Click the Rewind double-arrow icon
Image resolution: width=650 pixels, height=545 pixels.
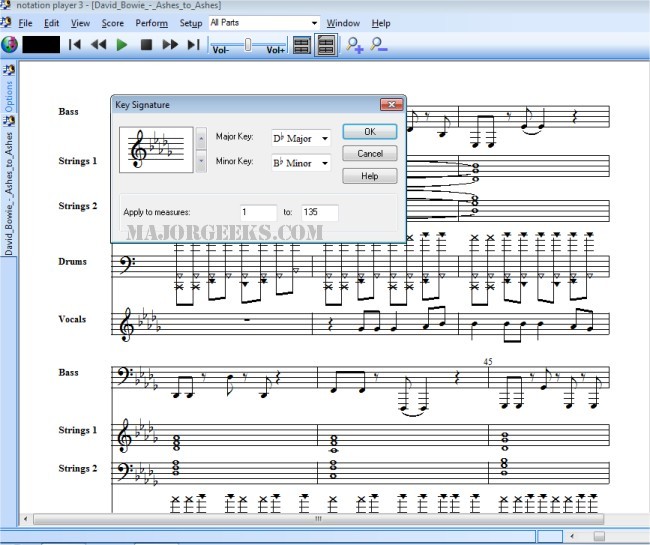(98, 44)
